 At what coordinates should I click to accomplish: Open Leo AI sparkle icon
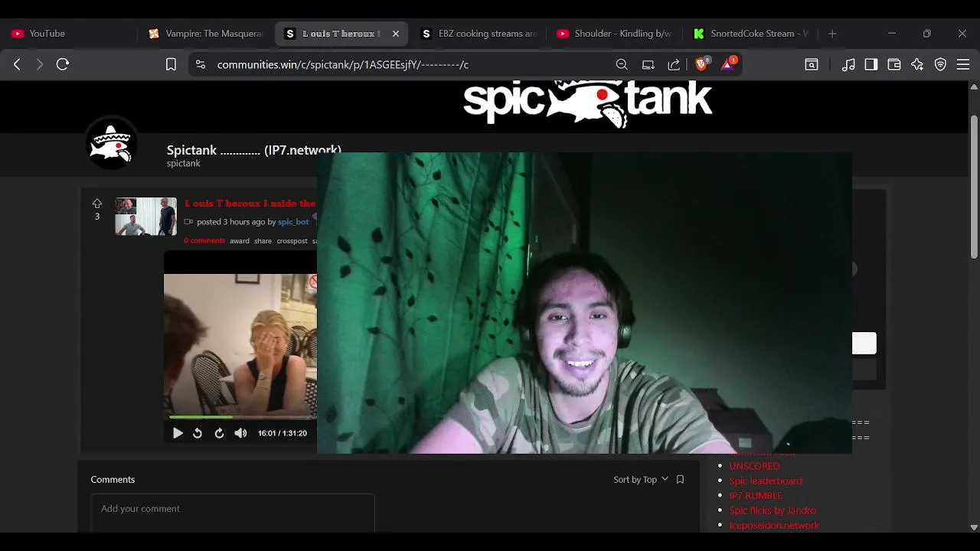(917, 64)
